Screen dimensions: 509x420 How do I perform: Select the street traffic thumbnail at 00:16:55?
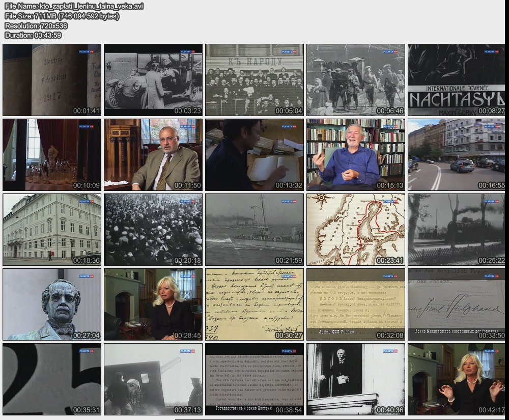click(457, 155)
